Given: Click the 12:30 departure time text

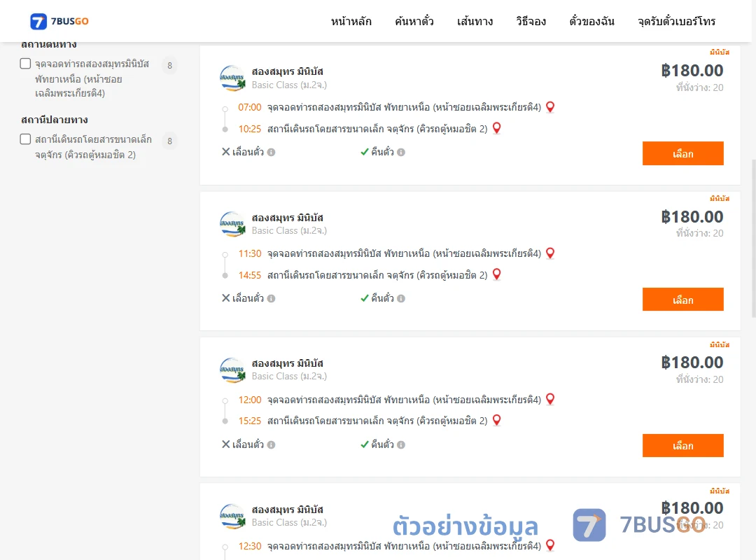Looking at the screenshot, I should coord(250,546).
